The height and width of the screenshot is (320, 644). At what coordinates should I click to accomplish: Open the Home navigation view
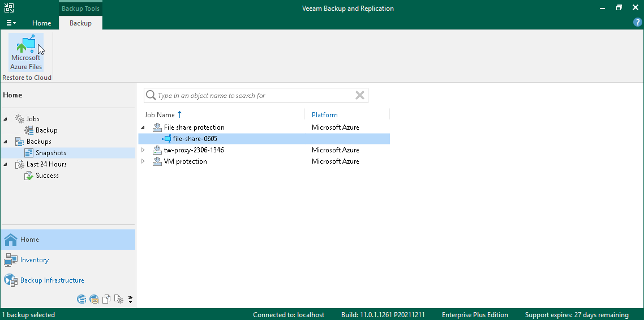click(x=68, y=240)
